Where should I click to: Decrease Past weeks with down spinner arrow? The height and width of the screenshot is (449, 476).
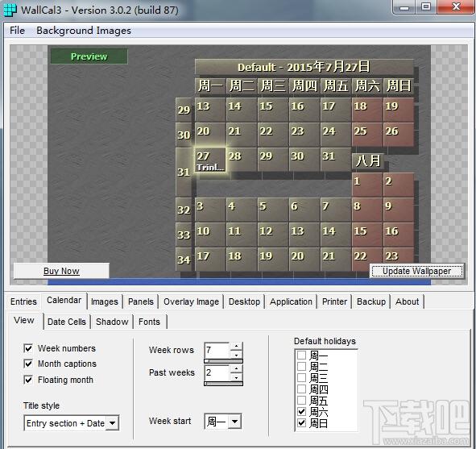pyautogui.click(x=236, y=377)
